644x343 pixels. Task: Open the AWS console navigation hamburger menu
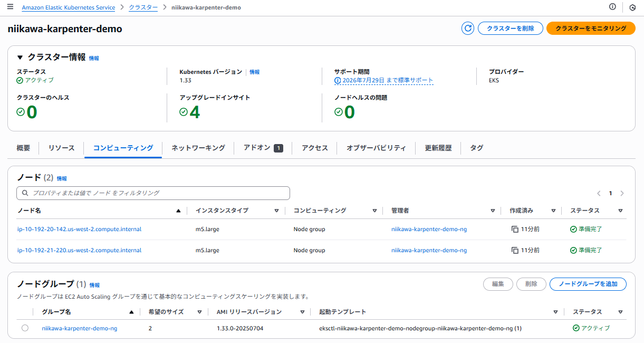tap(11, 7)
